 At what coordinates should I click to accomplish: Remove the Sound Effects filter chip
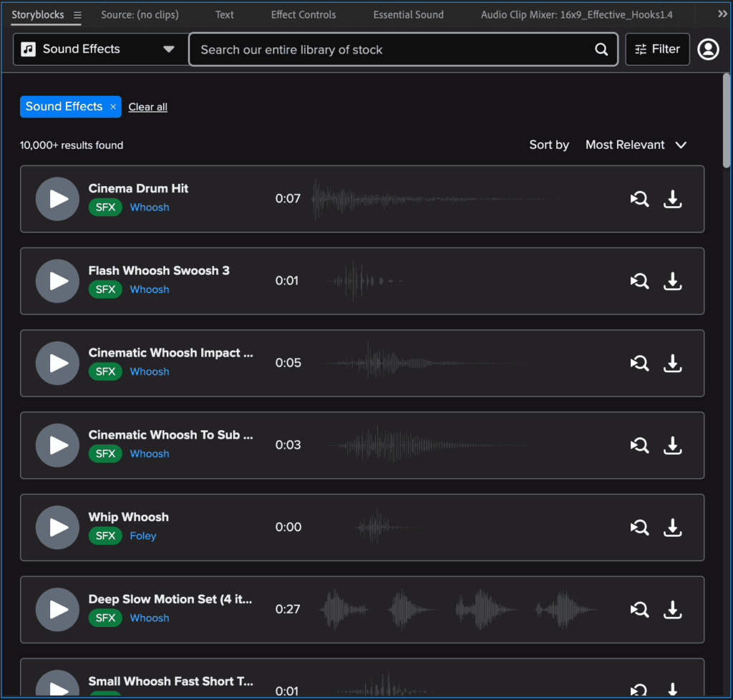[112, 107]
